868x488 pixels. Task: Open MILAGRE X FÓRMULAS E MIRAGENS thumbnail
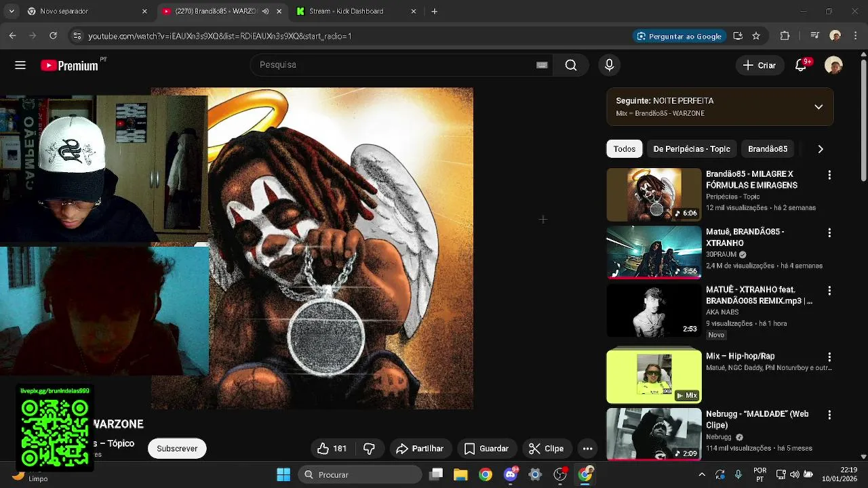(x=654, y=195)
